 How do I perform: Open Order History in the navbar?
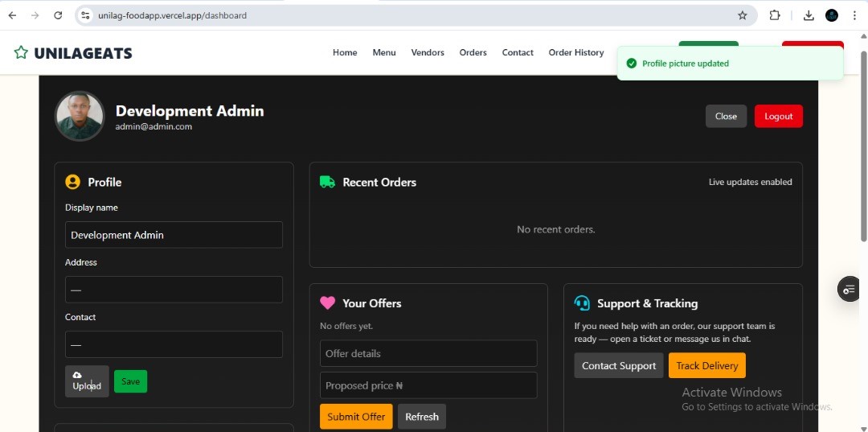point(575,53)
